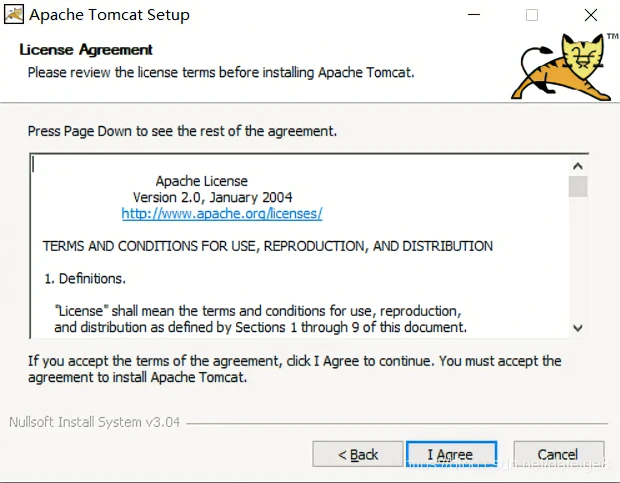Go back with the Back button
620x483 pixels.
point(358,454)
